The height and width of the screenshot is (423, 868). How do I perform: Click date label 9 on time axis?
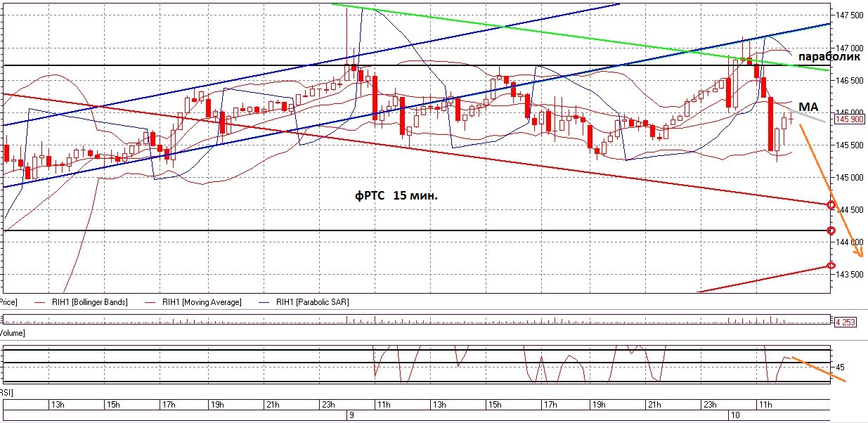(351, 415)
